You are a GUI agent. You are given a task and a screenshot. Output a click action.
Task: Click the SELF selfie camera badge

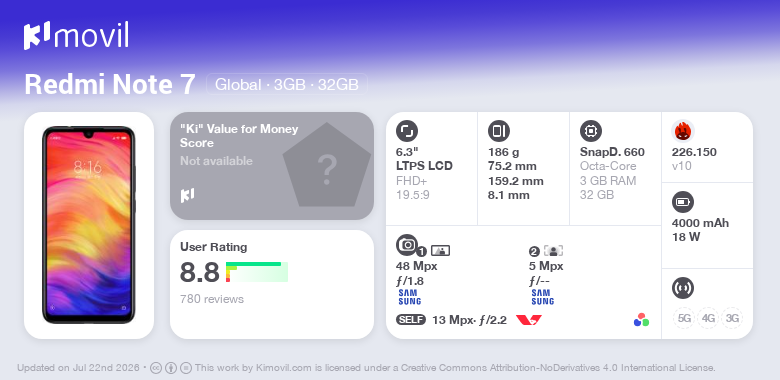[411, 320]
